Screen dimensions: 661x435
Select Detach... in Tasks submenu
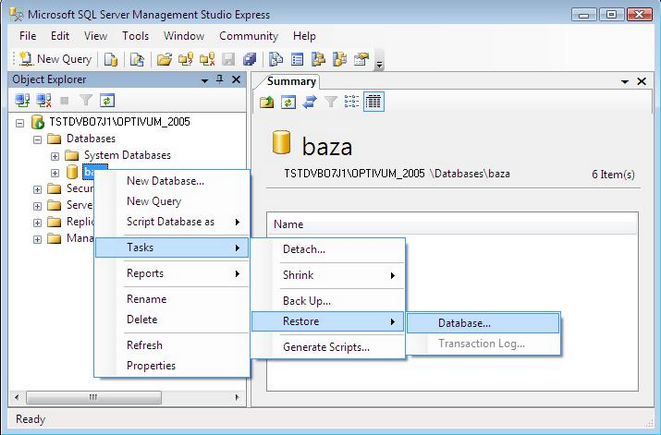coord(328,249)
